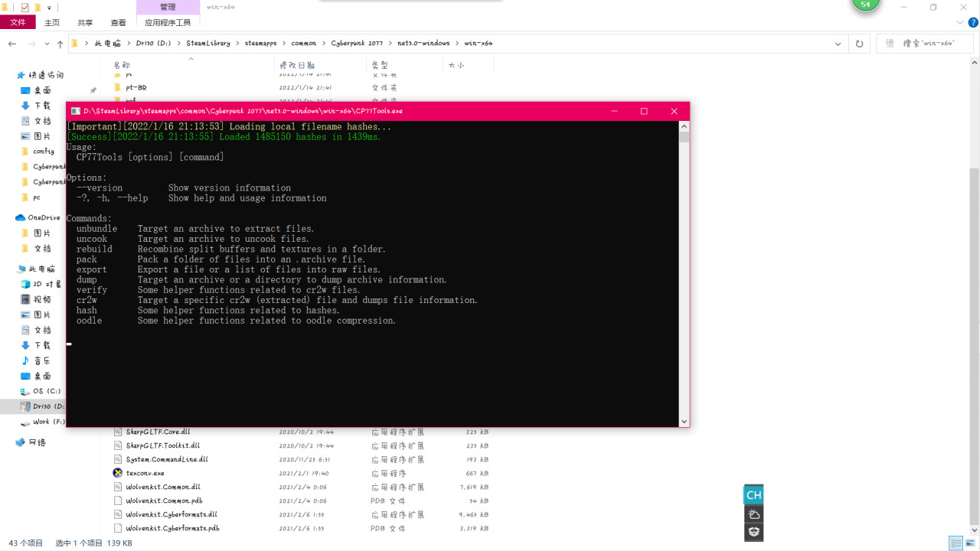Select the WolvenKit.Cyberformats.dll file
The width and height of the screenshot is (980, 551).
pyautogui.click(x=171, y=514)
